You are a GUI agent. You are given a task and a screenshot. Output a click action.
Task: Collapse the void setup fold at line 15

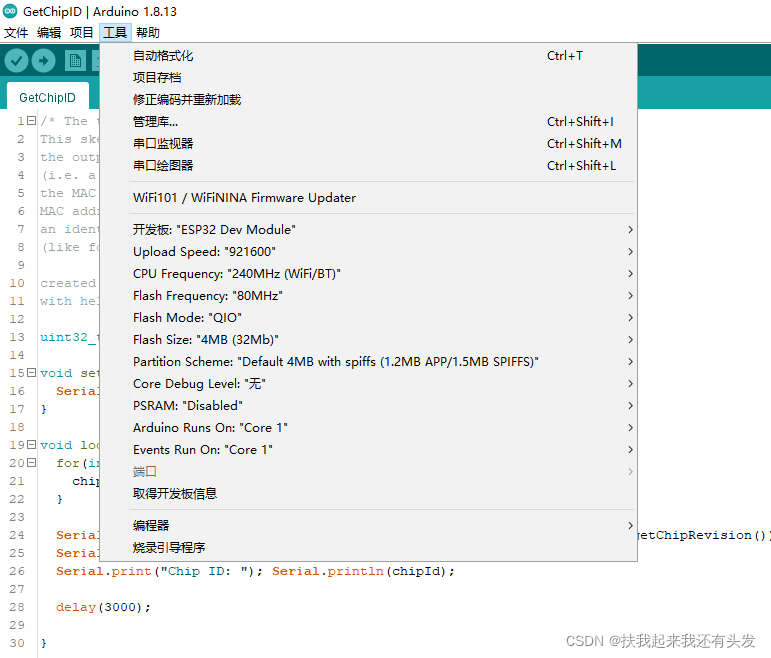click(31, 372)
